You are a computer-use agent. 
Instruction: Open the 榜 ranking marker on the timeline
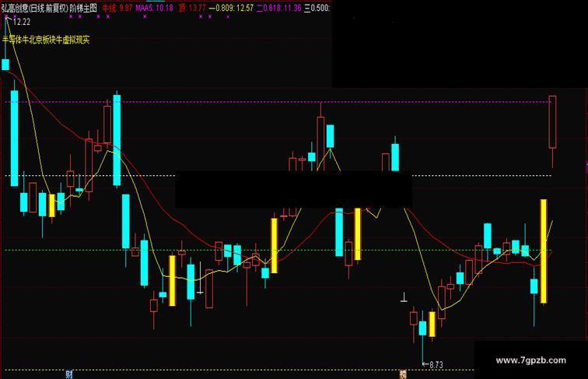click(x=403, y=374)
